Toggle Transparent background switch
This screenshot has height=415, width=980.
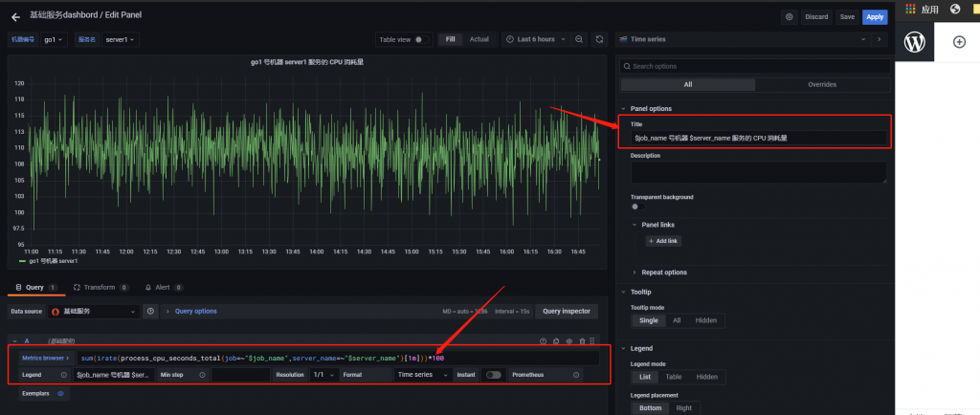[637, 207]
